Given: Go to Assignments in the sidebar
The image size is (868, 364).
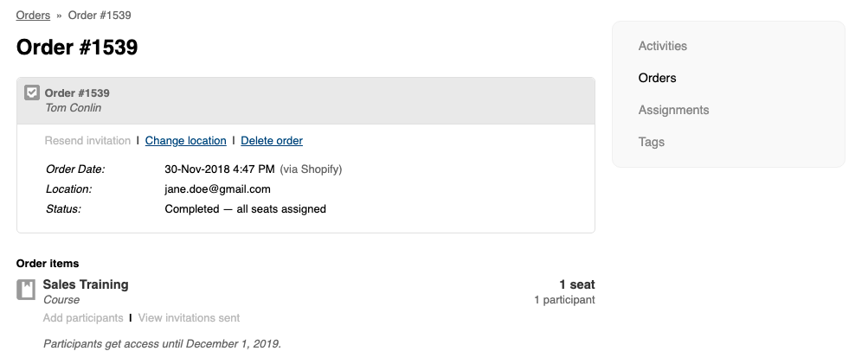Looking at the screenshot, I should (673, 110).
